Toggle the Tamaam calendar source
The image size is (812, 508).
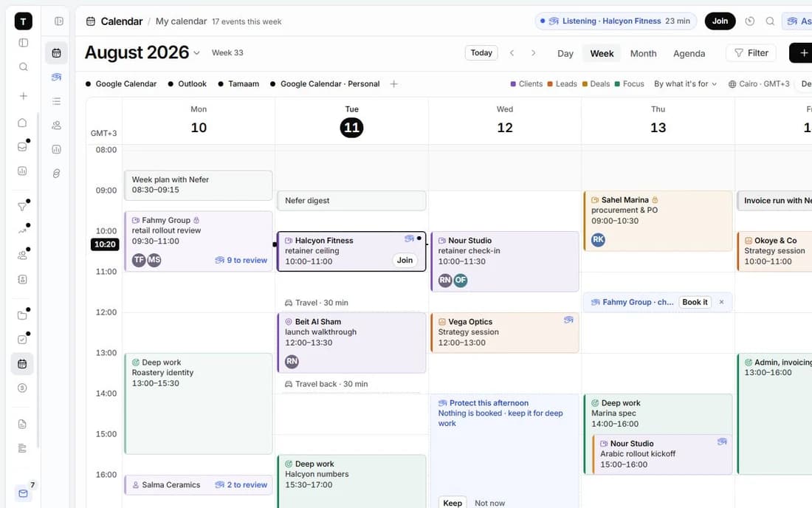[x=238, y=84]
